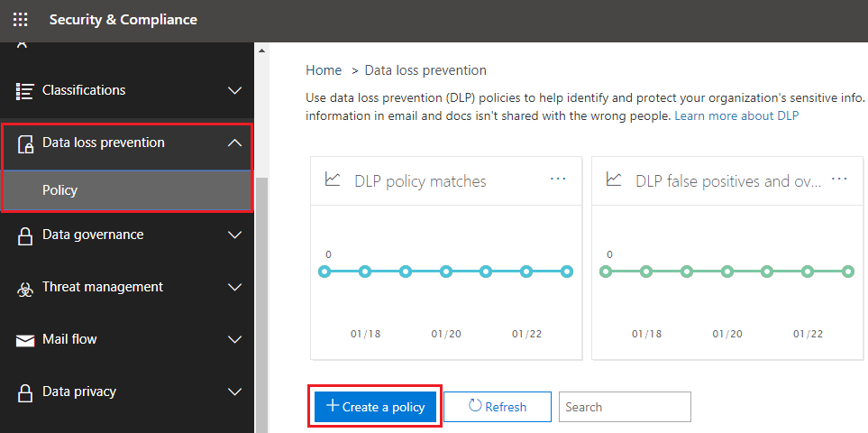Click the last data point on policy matches chart

point(566,272)
